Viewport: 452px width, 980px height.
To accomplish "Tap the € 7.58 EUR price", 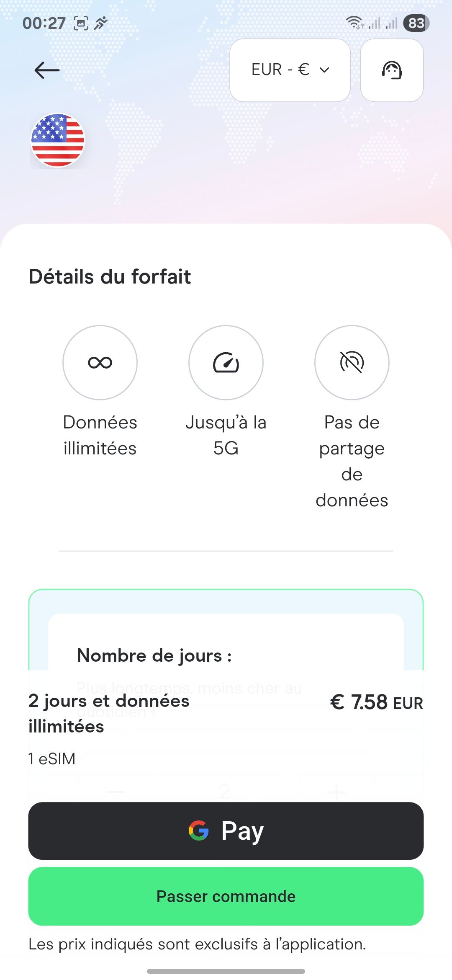I will (377, 702).
